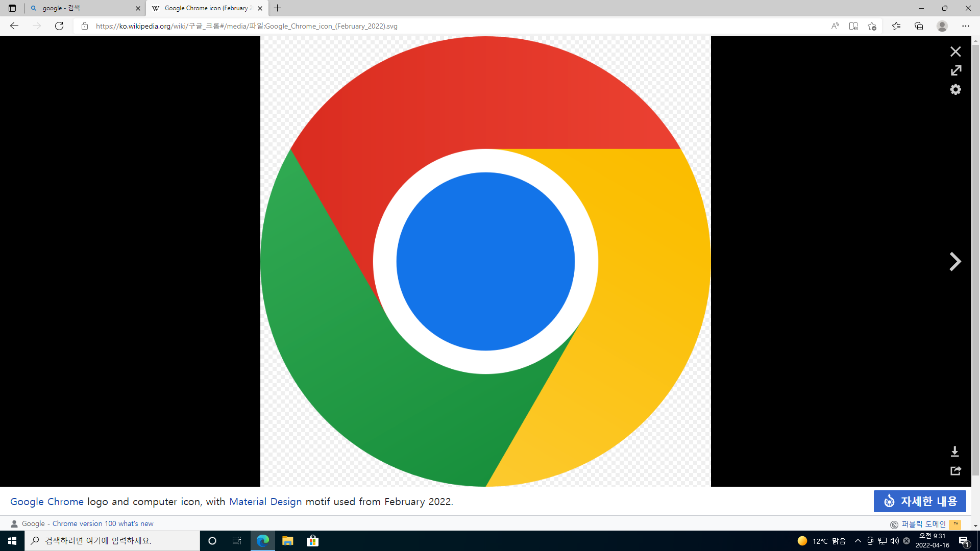This screenshot has height=551, width=980.
Task: Open the weather 12°C 맑음 widget
Action: [x=821, y=541]
